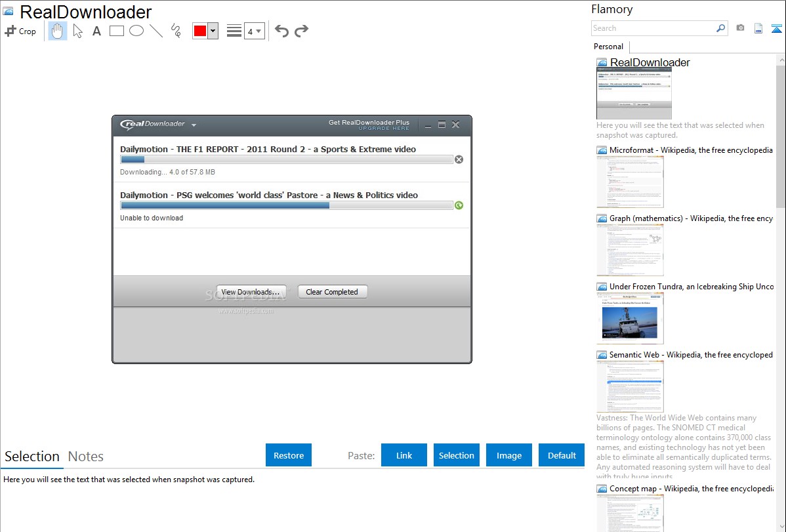Screen dimensions: 786x532
Task: Click the redo arrow
Action: coord(301,31)
